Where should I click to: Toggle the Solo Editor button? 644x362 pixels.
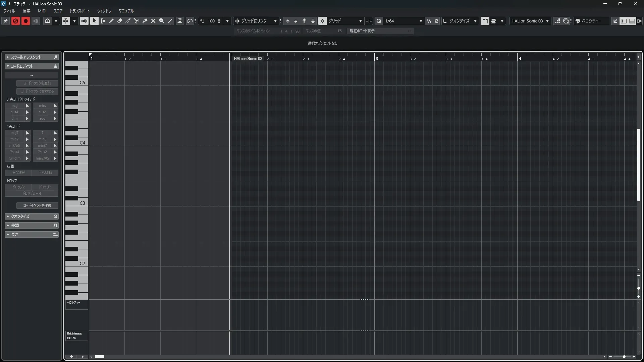15,21
